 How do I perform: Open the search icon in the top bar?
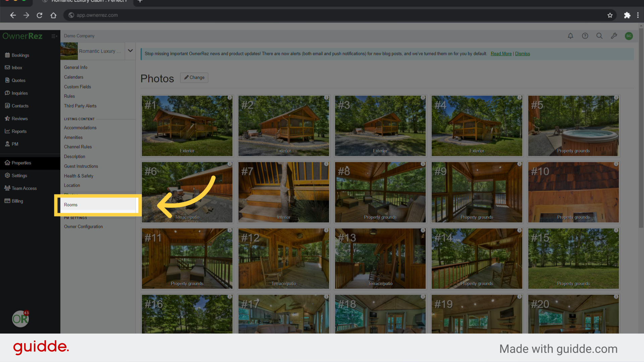[599, 36]
